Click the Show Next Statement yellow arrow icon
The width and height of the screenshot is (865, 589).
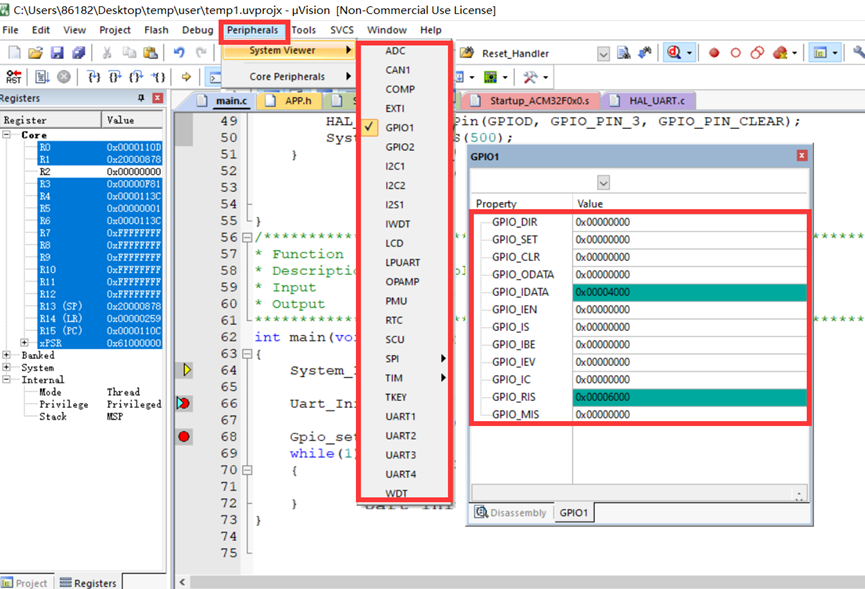(x=186, y=77)
